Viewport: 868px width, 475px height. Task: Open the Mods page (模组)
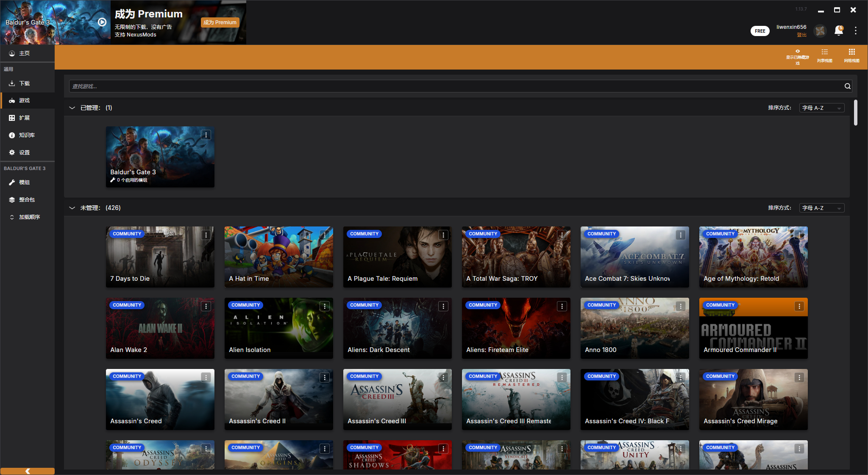27,182
